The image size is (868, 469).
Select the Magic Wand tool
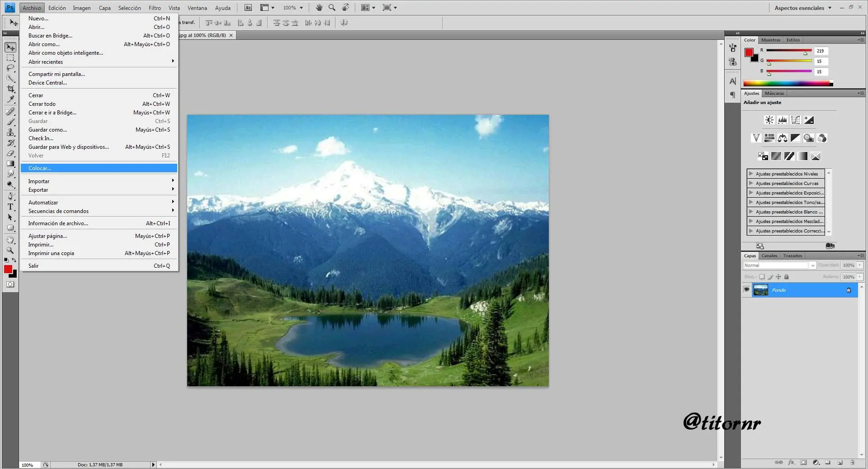(10, 79)
